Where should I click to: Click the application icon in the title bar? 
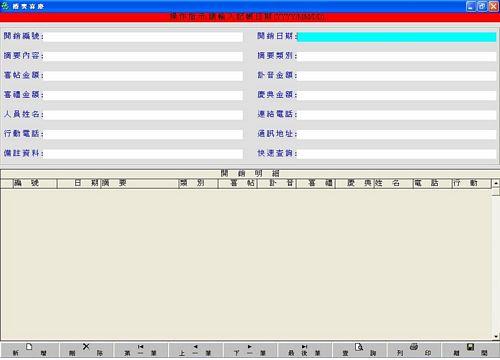(5, 6)
